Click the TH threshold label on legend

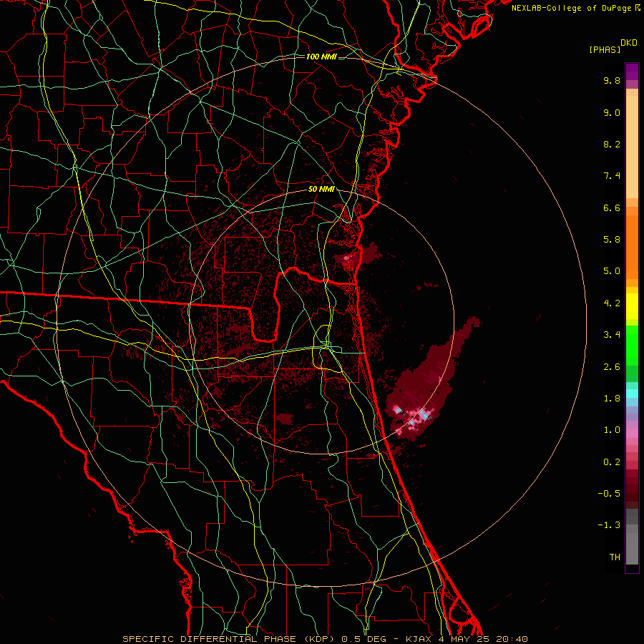(615, 557)
